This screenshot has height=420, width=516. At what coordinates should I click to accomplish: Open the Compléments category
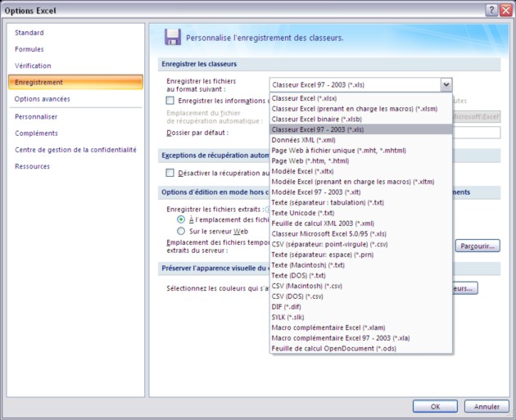(x=36, y=133)
